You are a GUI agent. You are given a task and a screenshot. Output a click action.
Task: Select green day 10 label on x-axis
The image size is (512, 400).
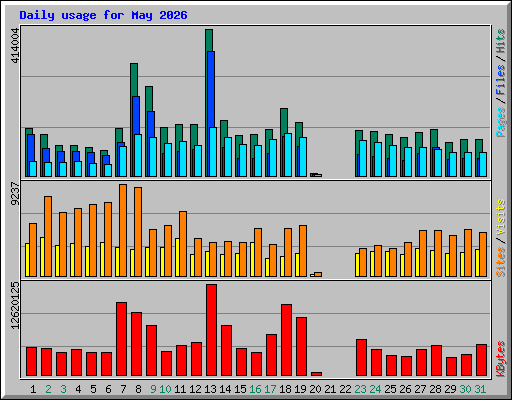(165, 389)
